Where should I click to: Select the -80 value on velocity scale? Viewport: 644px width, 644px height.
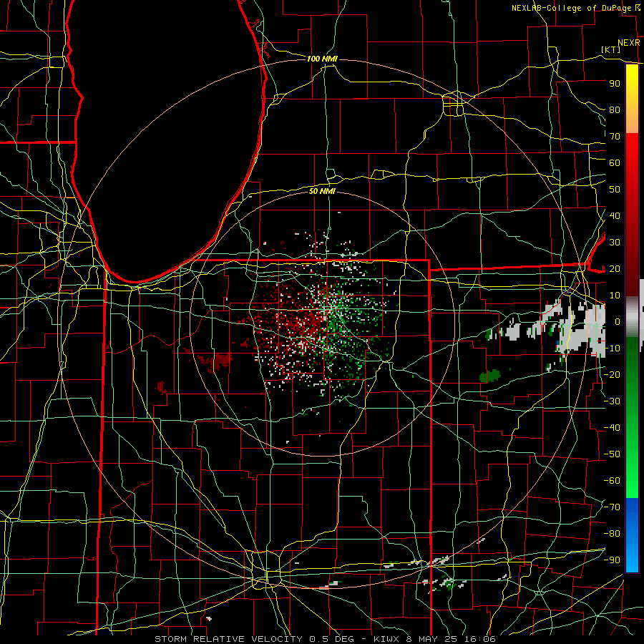[x=612, y=534]
